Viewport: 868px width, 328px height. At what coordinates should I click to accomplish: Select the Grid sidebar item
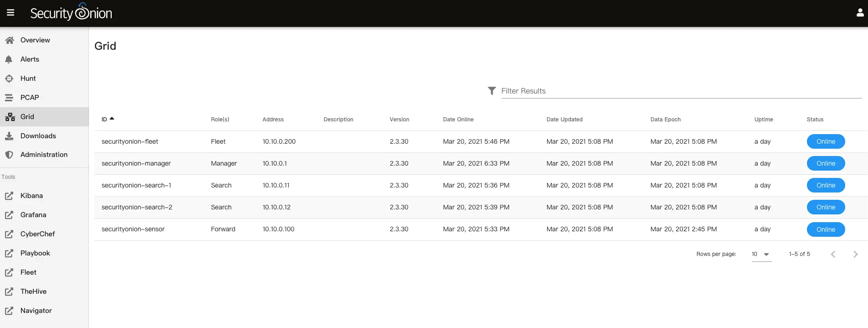pyautogui.click(x=44, y=117)
